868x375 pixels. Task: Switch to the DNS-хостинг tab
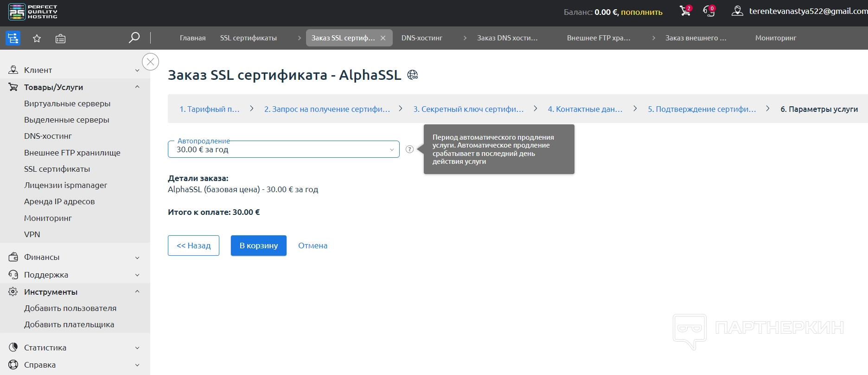click(x=421, y=38)
